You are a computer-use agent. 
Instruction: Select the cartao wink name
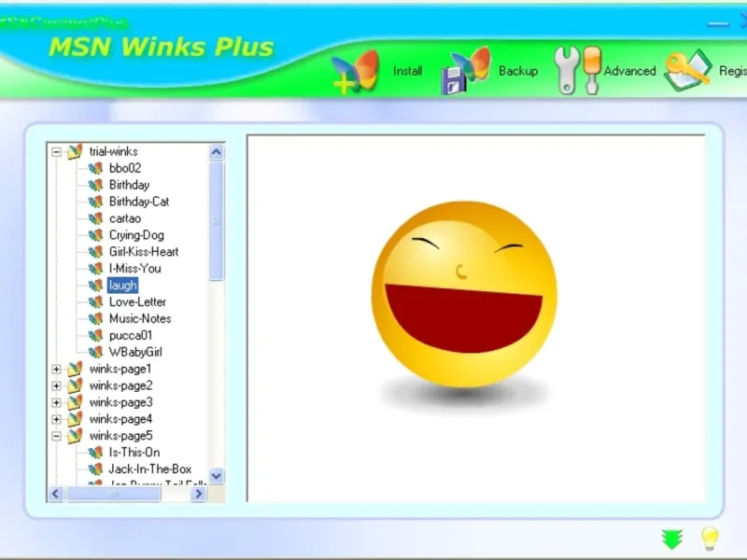125,218
